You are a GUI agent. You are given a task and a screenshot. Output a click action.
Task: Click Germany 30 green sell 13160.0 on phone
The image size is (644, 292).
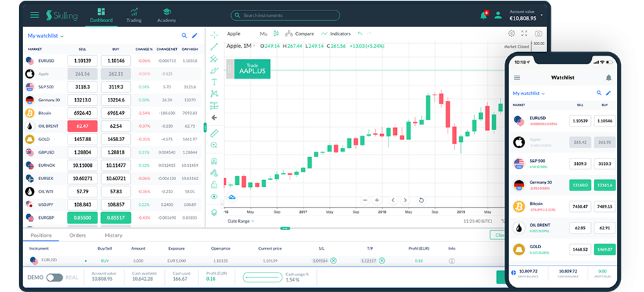coord(581,185)
